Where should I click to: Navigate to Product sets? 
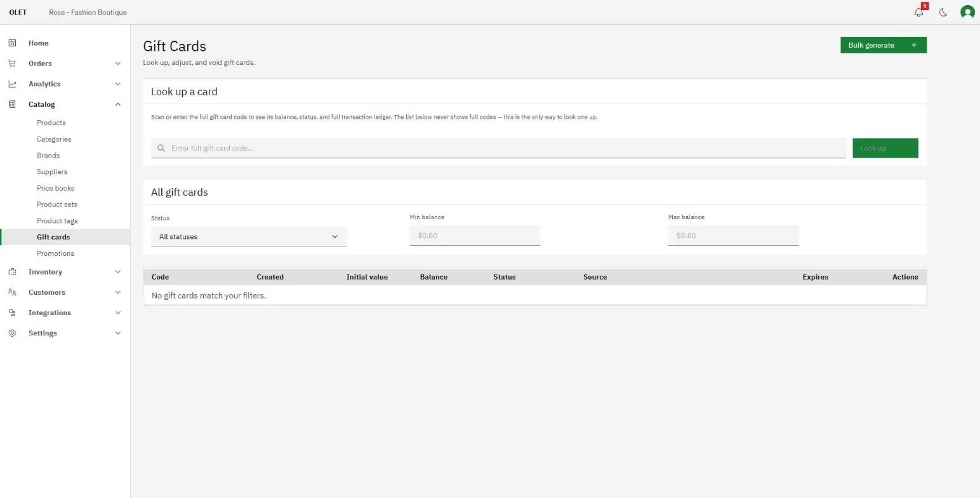(57, 205)
